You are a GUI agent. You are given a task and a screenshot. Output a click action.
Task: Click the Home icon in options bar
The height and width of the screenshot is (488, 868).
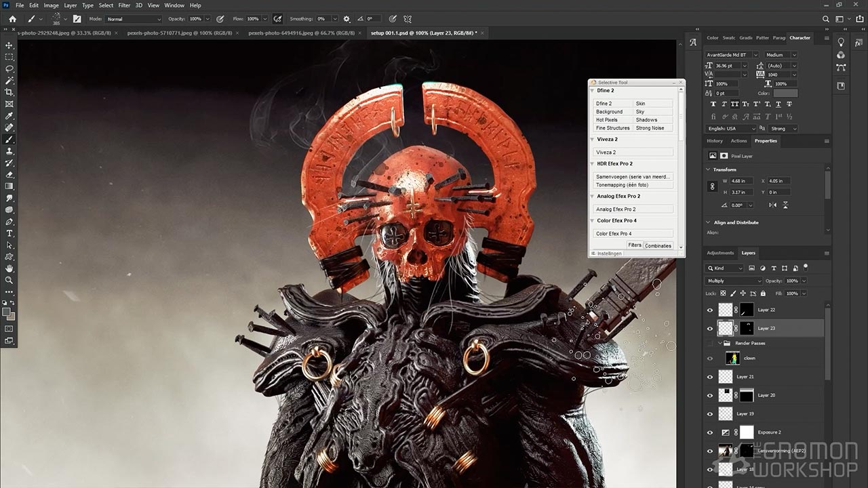pos(12,19)
